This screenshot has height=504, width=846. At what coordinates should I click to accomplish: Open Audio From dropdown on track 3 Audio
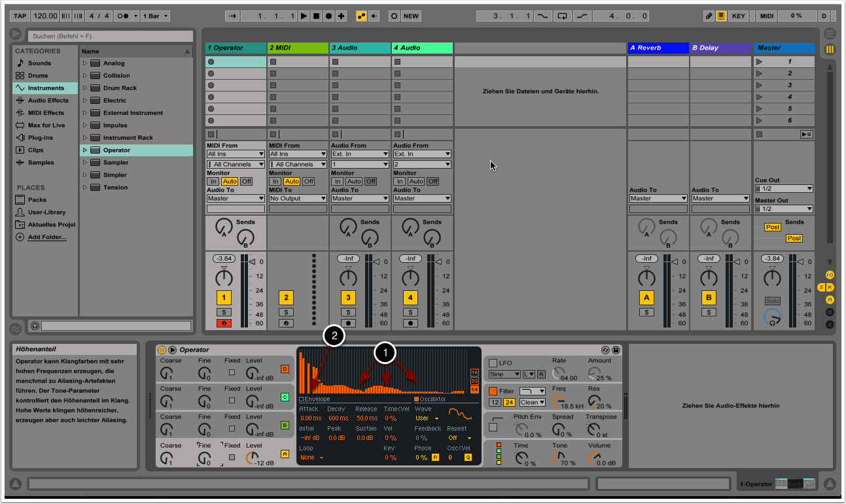click(x=360, y=154)
